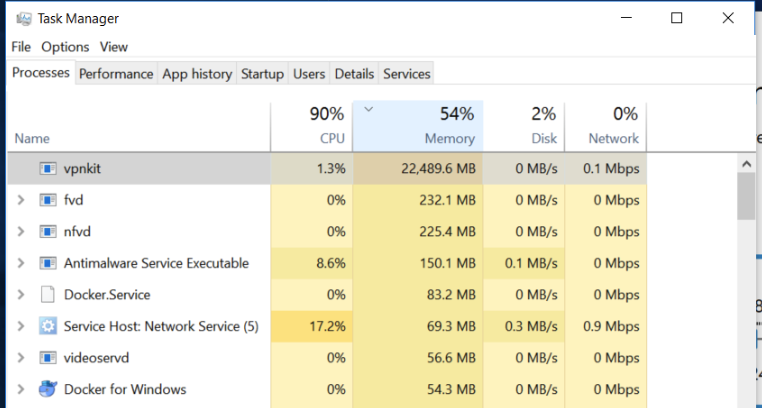Screen dimensions: 762x408
Task: Sort by the Memory column header
Action: tap(418, 125)
